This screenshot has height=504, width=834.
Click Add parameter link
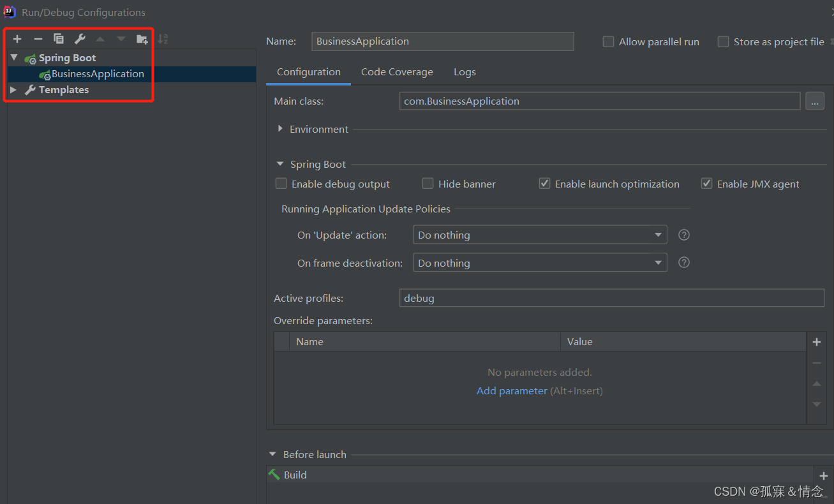tap(512, 390)
